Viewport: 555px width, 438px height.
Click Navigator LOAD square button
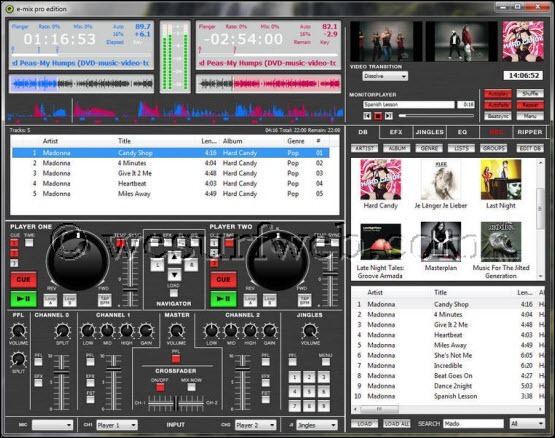pos(173,293)
